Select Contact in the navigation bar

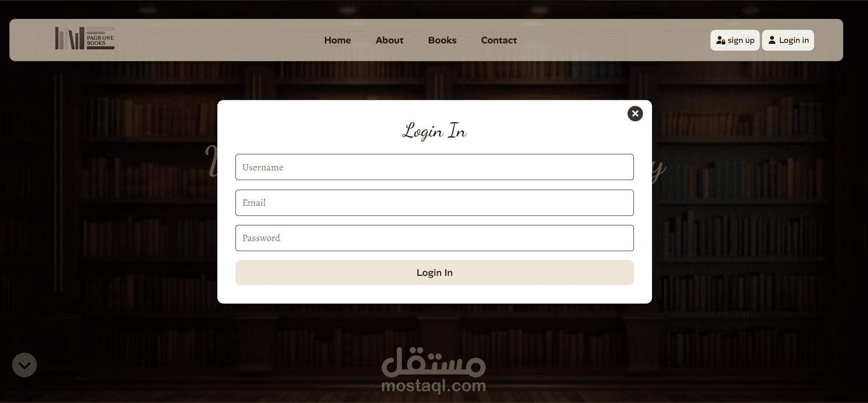[499, 40]
